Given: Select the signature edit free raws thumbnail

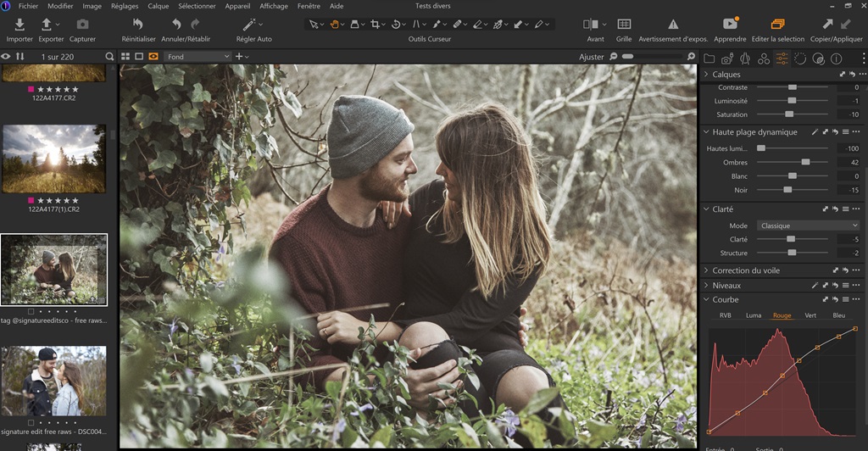Looking at the screenshot, I should [x=53, y=381].
